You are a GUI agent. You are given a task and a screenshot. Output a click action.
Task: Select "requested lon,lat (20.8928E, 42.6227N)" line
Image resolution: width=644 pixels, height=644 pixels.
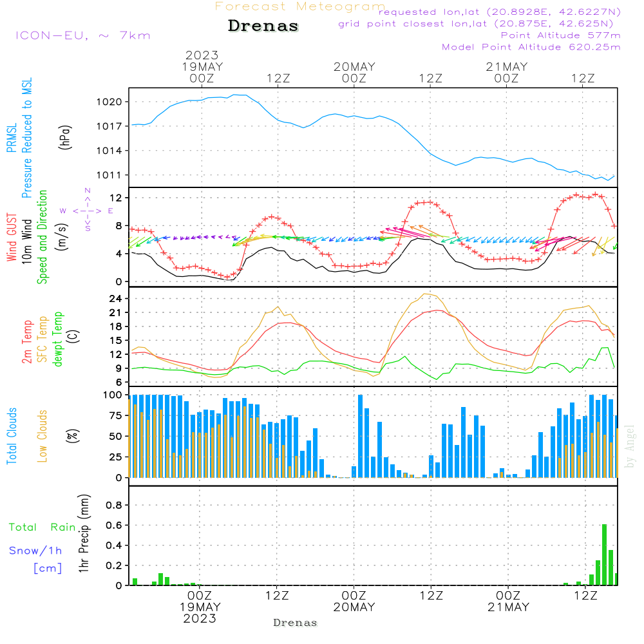[x=500, y=12]
